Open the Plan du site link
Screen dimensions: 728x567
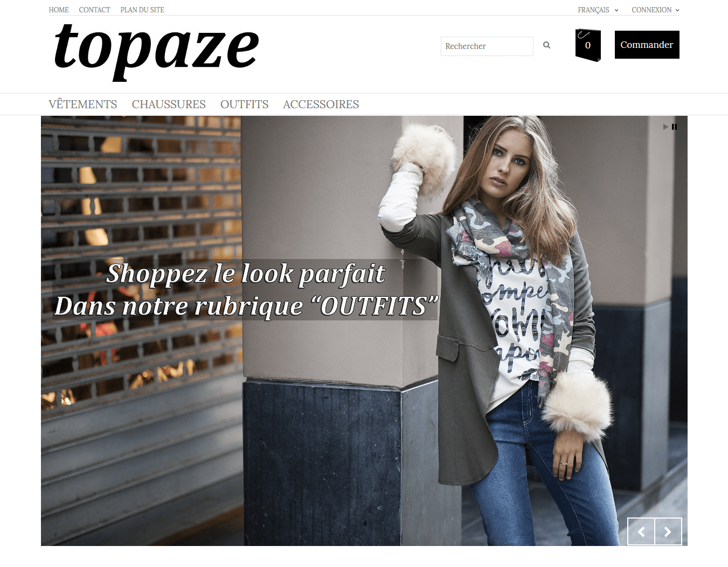click(x=142, y=10)
